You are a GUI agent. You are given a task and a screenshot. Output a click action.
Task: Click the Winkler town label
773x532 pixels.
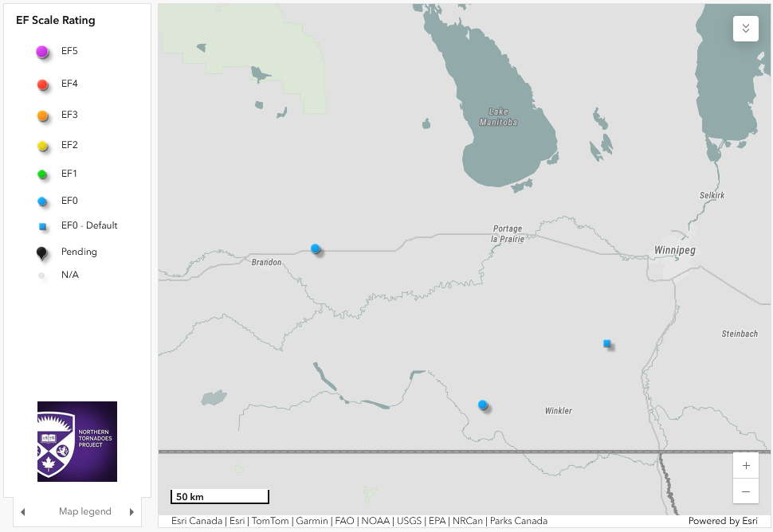click(x=558, y=410)
